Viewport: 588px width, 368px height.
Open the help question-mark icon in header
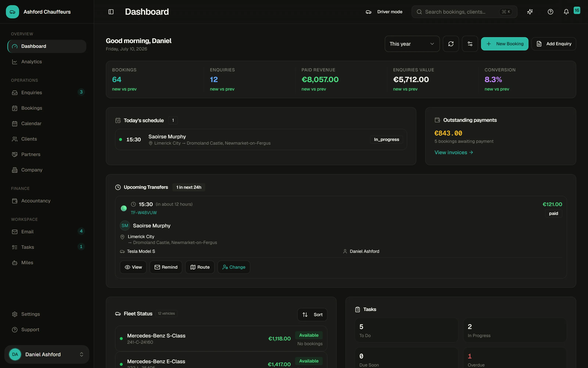[550, 12]
